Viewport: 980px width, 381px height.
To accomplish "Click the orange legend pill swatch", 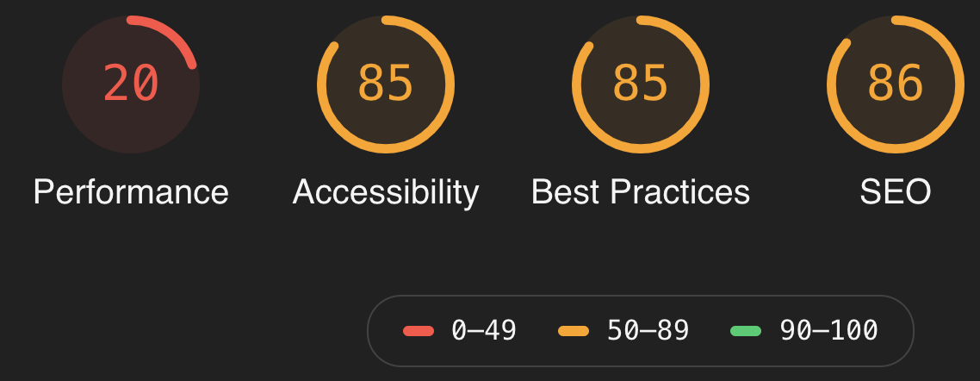I will pyautogui.click(x=574, y=331).
